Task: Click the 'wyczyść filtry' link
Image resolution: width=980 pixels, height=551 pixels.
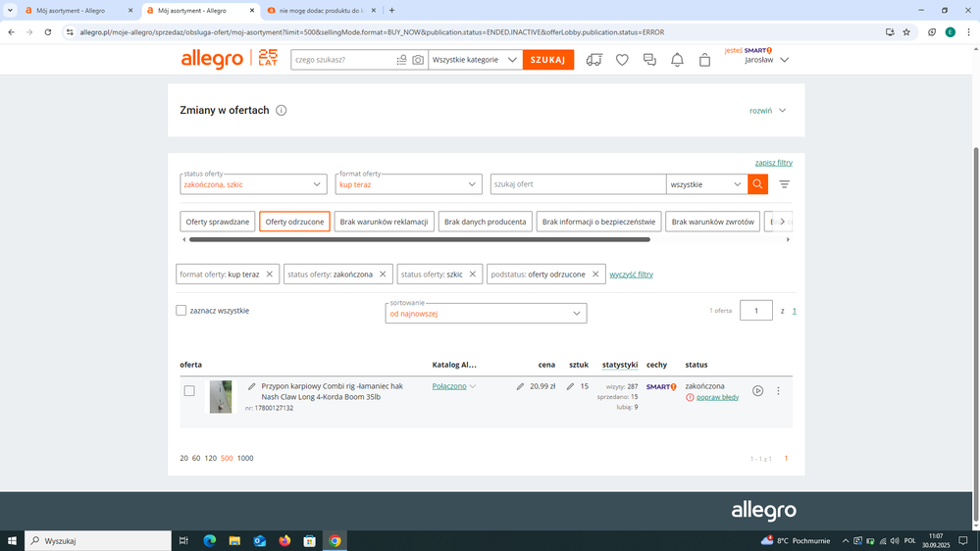Action: coord(631,275)
